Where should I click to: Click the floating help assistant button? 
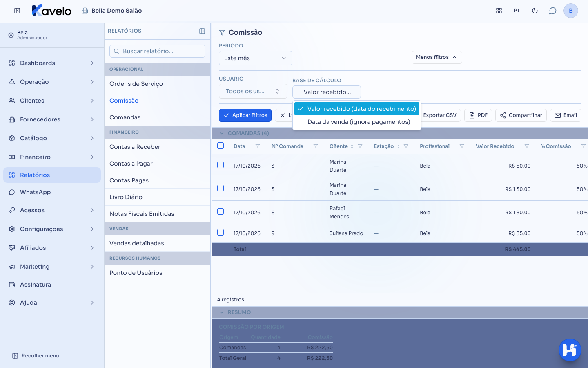click(570, 350)
